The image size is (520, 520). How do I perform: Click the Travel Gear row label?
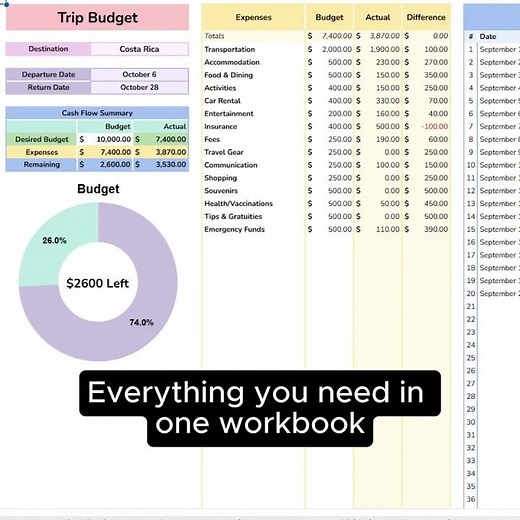224,152
